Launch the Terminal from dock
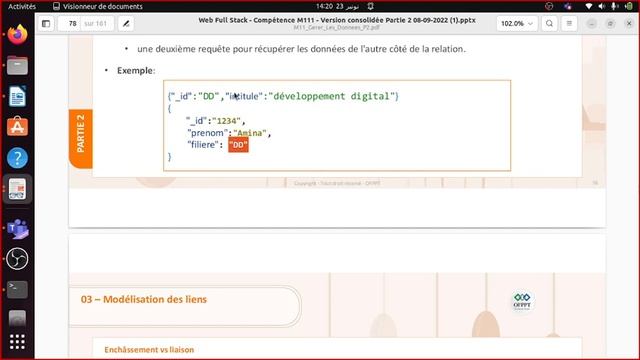640x360 pixels. (x=17, y=289)
